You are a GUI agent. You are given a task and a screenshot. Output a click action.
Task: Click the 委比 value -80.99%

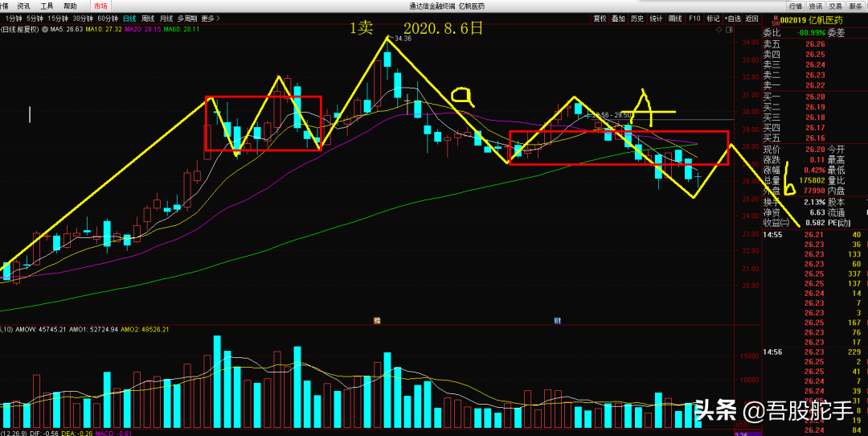click(810, 33)
